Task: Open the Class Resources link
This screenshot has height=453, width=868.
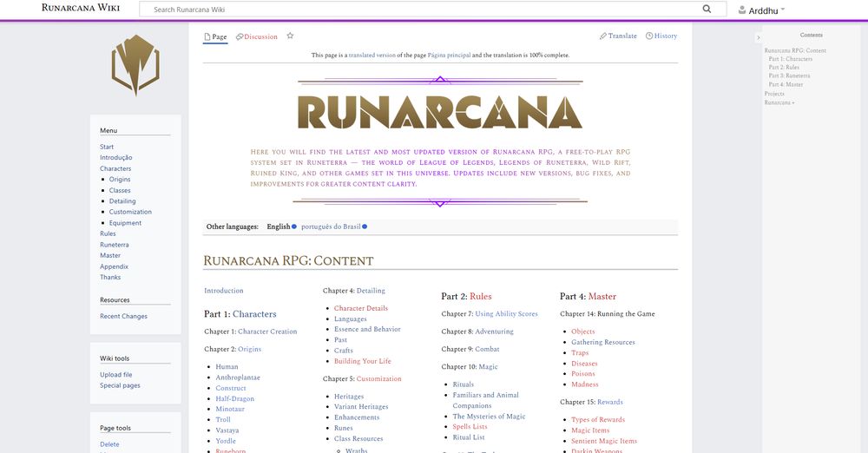Action: (x=358, y=438)
